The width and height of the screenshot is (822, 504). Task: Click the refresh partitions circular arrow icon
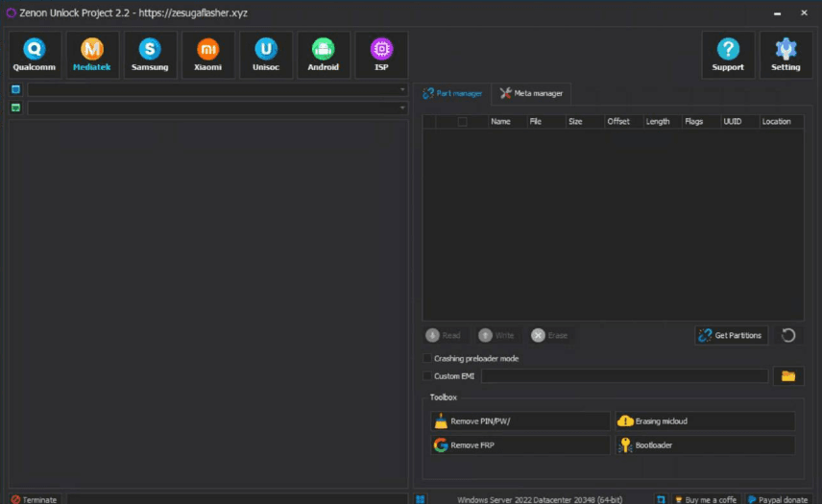click(x=788, y=335)
